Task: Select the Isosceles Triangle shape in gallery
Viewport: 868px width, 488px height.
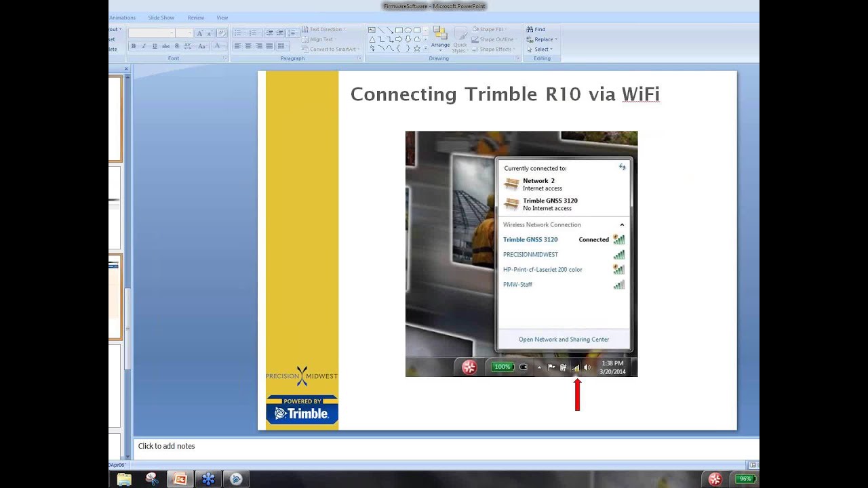Action: click(x=372, y=39)
